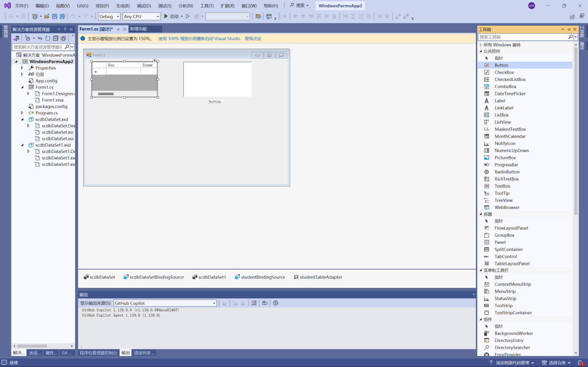Switch to the 错误列表 tab
The width and height of the screenshot is (588, 367).
pyautogui.click(x=144, y=353)
